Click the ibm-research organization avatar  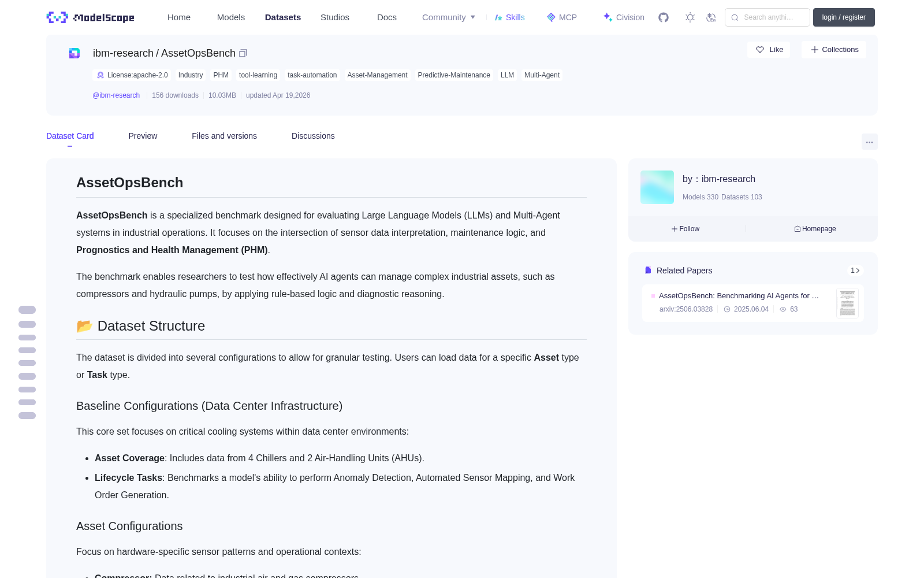[x=657, y=187]
